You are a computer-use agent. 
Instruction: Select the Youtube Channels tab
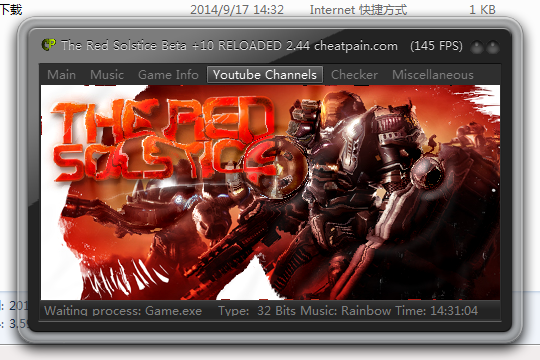tap(264, 75)
